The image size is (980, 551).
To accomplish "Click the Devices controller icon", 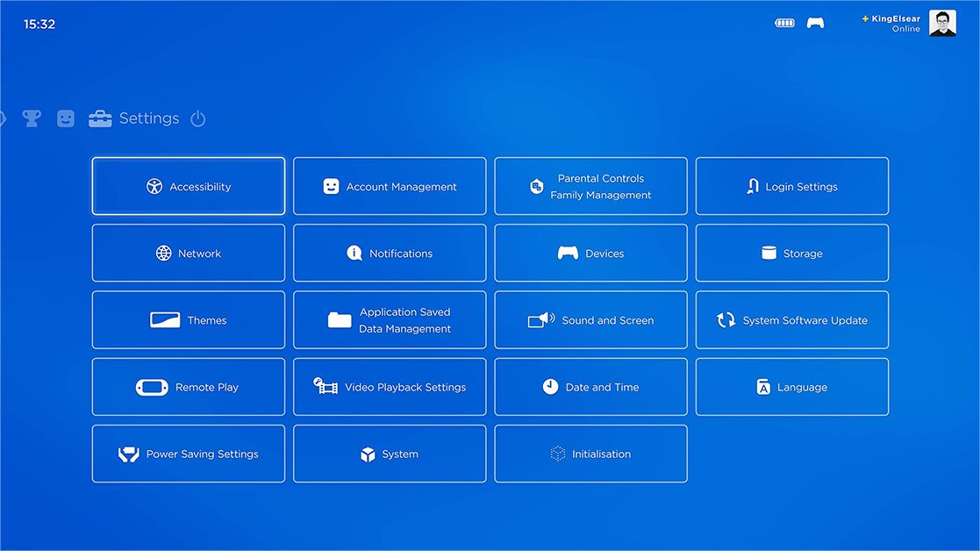I will point(568,254).
